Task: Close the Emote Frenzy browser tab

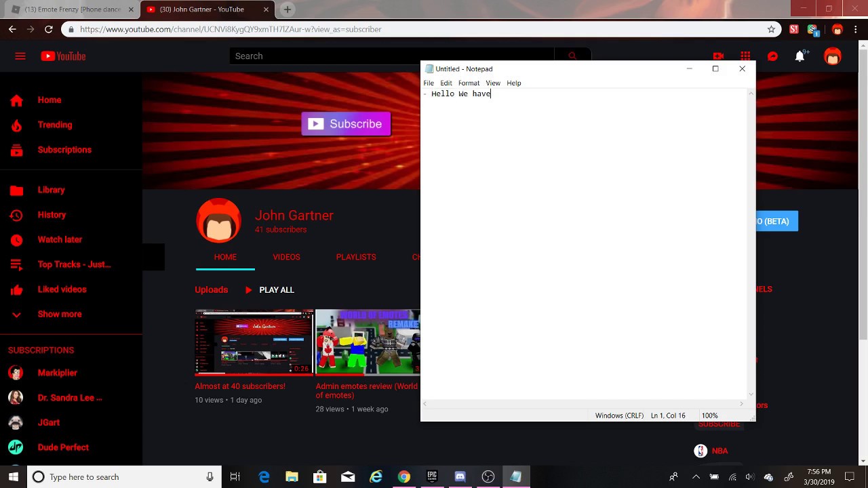Action: (131, 9)
